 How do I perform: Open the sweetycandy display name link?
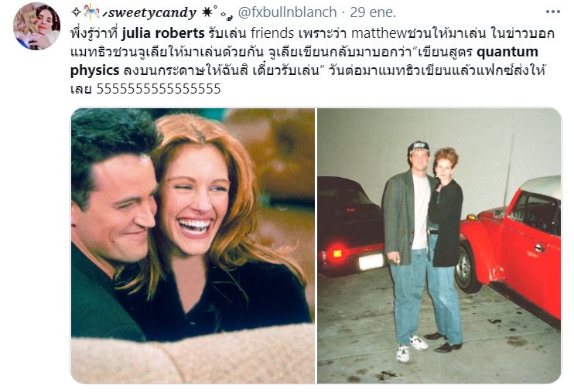pos(152,13)
